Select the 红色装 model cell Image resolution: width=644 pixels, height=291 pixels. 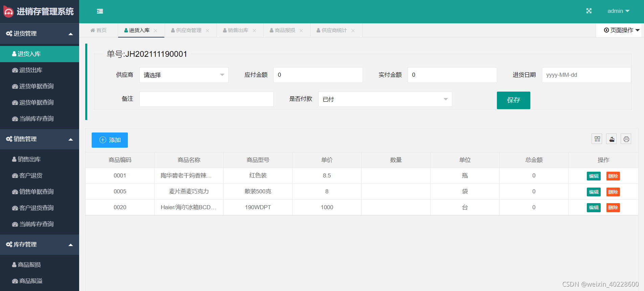point(258,176)
